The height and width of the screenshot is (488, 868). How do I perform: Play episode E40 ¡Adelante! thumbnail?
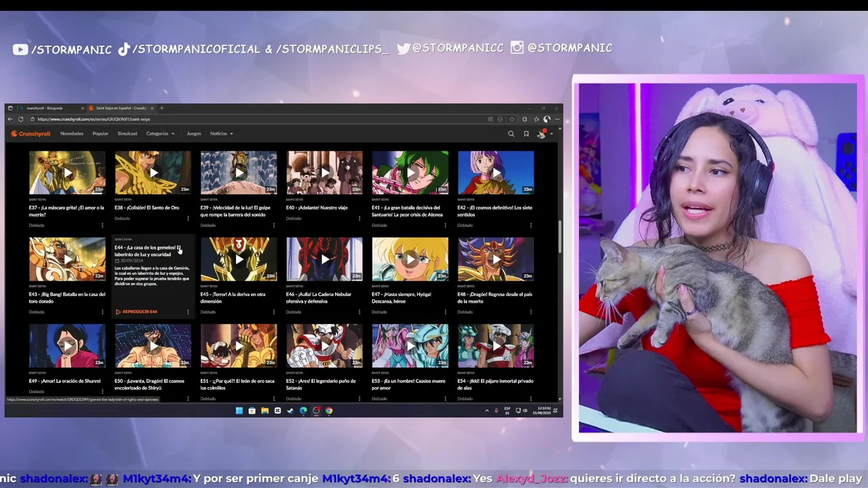(324, 173)
